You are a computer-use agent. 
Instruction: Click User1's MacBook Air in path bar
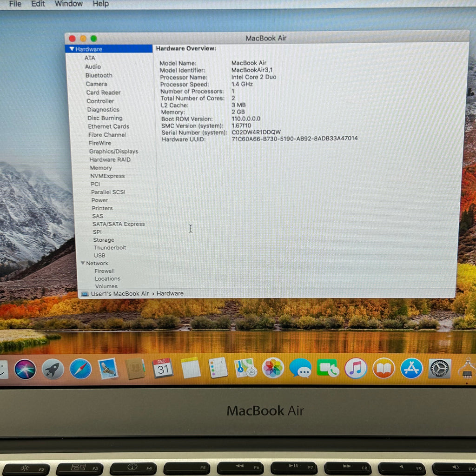(x=120, y=294)
